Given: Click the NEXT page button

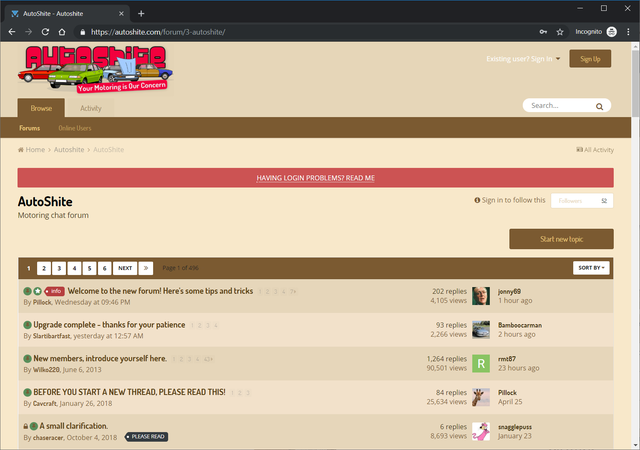Looking at the screenshot, I should point(125,268).
